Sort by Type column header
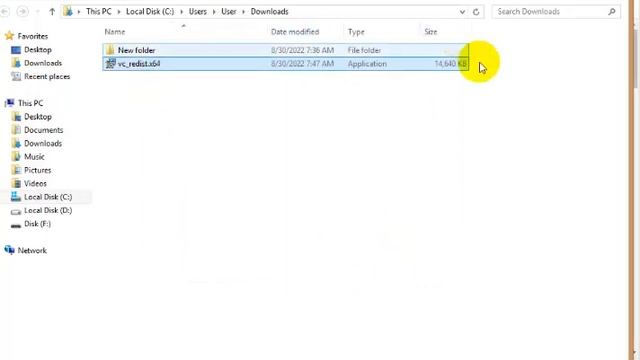 [x=356, y=32]
